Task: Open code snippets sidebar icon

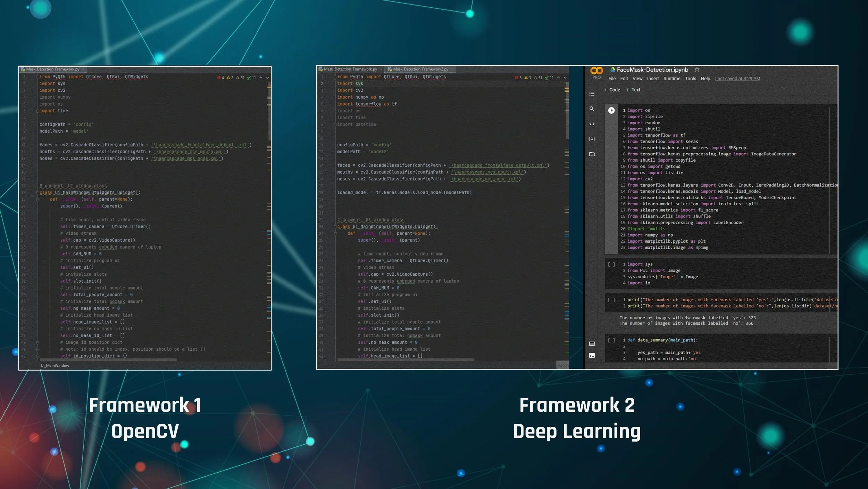Action: (x=592, y=124)
